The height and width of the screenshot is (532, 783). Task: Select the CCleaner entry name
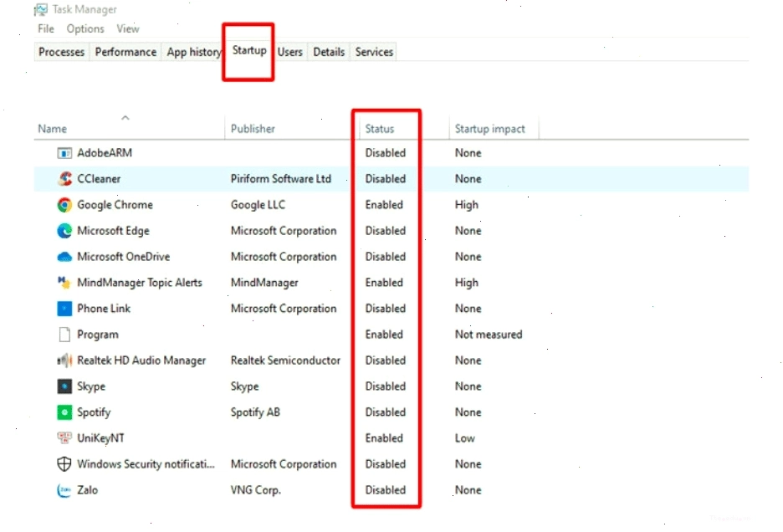pyautogui.click(x=99, y=179)
